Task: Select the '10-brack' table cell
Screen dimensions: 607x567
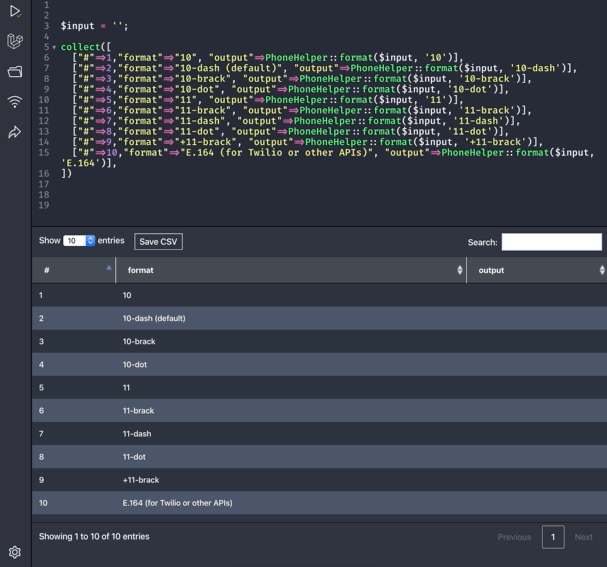Action: click(291, 341)
